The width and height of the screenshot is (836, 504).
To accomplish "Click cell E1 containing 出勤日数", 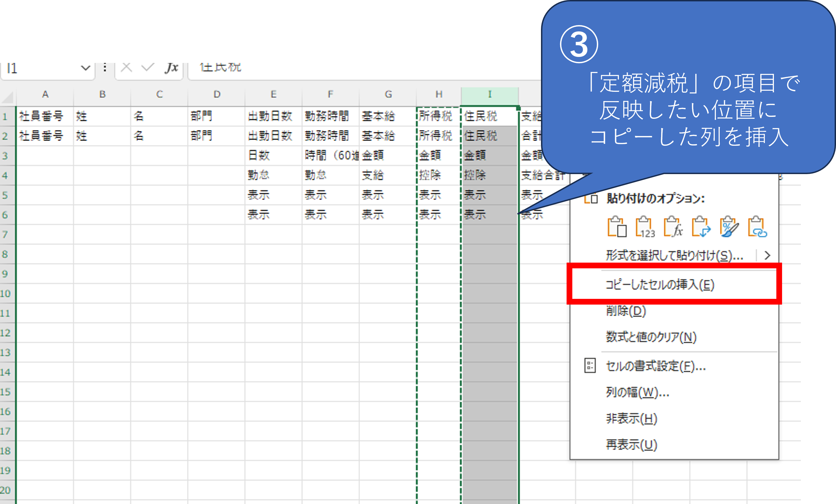I will 273,116.
